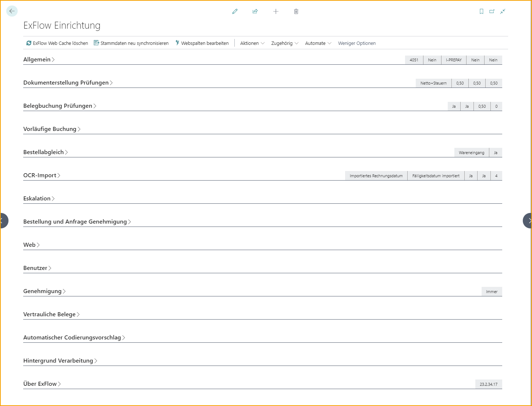Expand Hintergrund Verarbeitung section
This screenshot has width=532, height=406.
(60, 360)
